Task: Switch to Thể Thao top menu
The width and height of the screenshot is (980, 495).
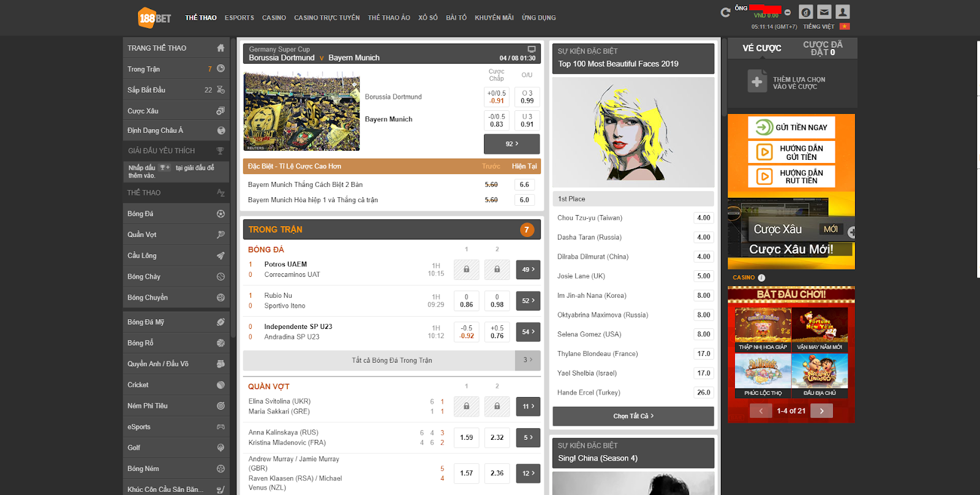Action: coord(201,18)
